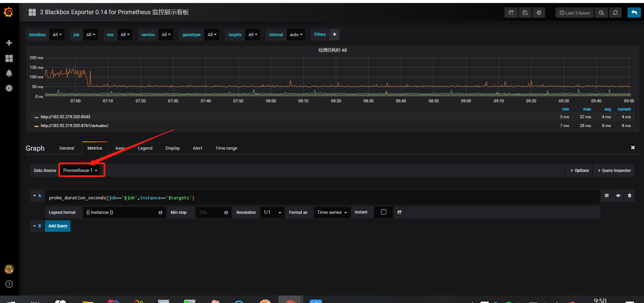644x303 pixels.
Task: Open the query A hamburger options menu
Action: click(607, 196)
